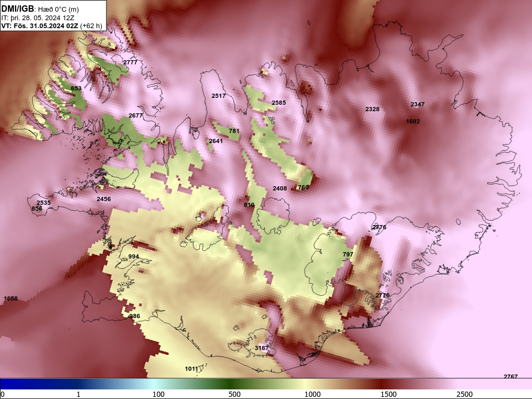
Task: Click the 2408 height value
Action: point(280,188)
